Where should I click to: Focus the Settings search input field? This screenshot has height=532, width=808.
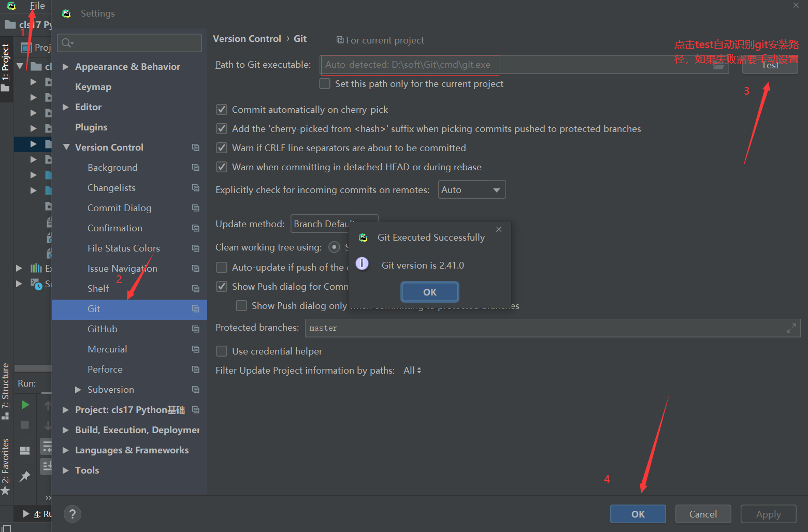[x=129, y=43]
